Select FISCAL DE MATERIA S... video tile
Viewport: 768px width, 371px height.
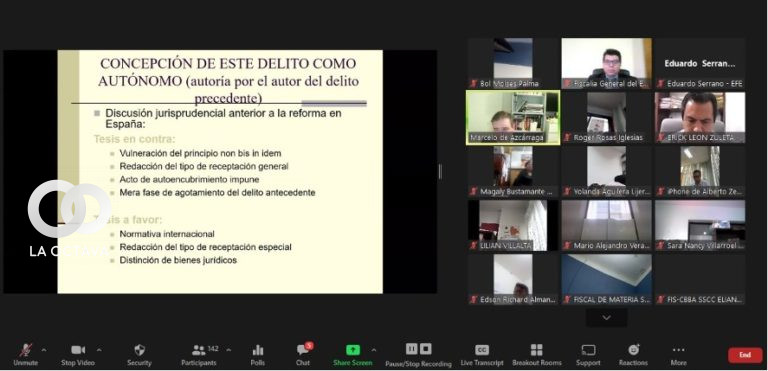tap(606, 279)
